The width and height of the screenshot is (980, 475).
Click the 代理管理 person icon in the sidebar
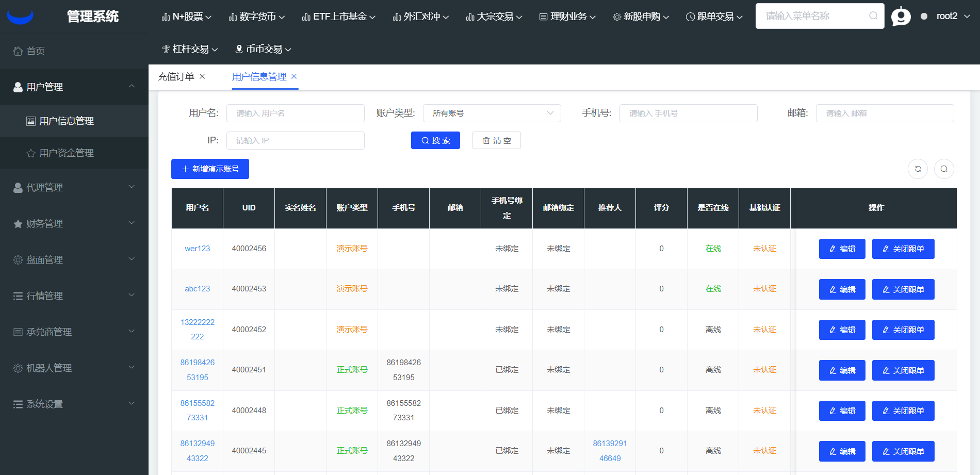click(18, 188)
